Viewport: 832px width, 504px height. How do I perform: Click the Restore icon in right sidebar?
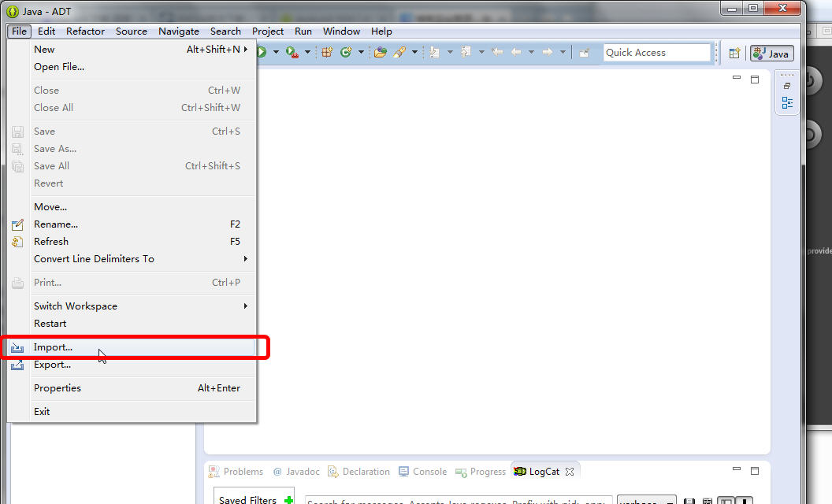click(x=787, y=86)
